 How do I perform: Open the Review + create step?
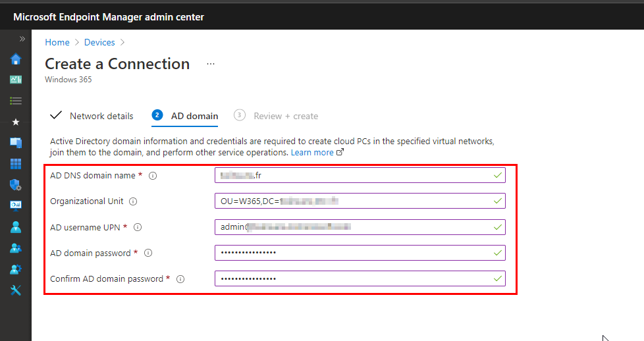276,116
